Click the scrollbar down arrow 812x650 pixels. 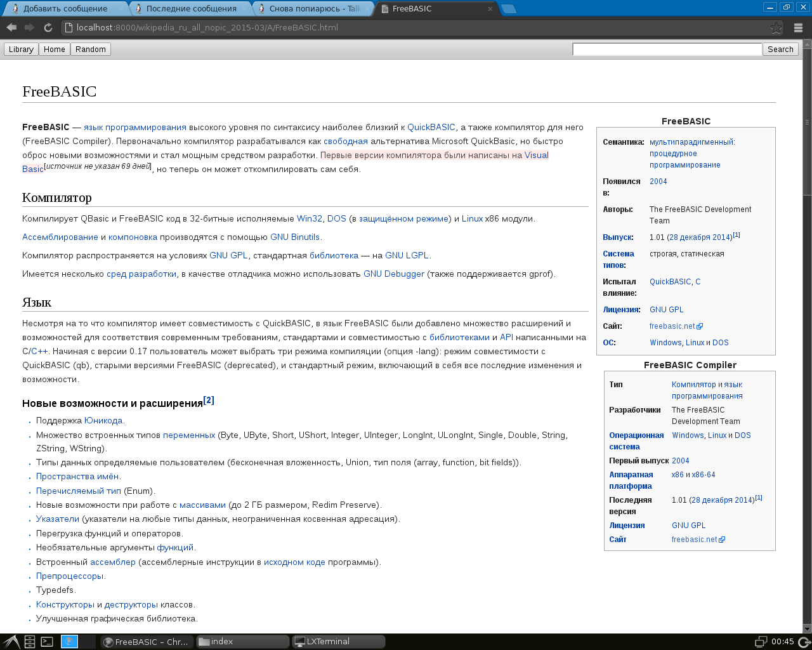[x=807, y=628]
